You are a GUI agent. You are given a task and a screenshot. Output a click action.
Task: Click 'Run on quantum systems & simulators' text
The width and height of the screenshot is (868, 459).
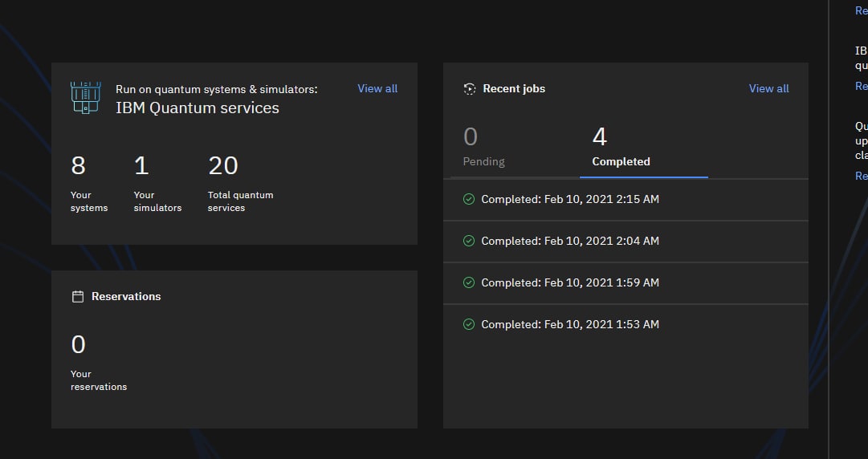pyautogui.click(x=217, y=90)
